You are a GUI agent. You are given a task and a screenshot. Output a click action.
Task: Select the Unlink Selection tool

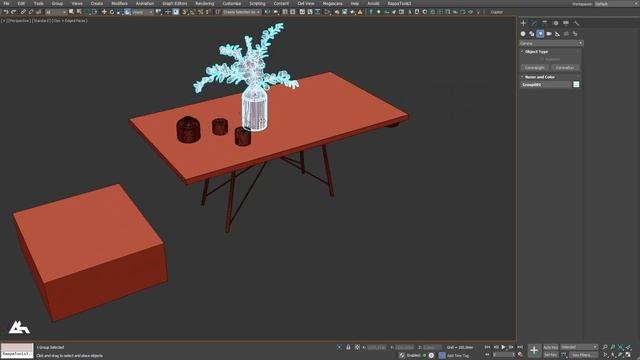[31, 12]
